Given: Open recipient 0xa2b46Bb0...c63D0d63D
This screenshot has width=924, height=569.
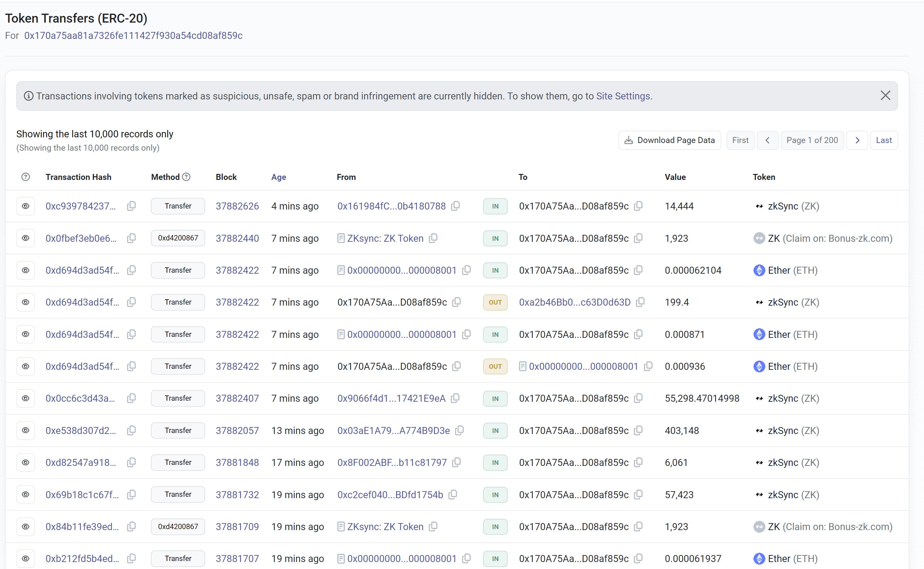Looking at the screenshot, I should click(575, 302).
